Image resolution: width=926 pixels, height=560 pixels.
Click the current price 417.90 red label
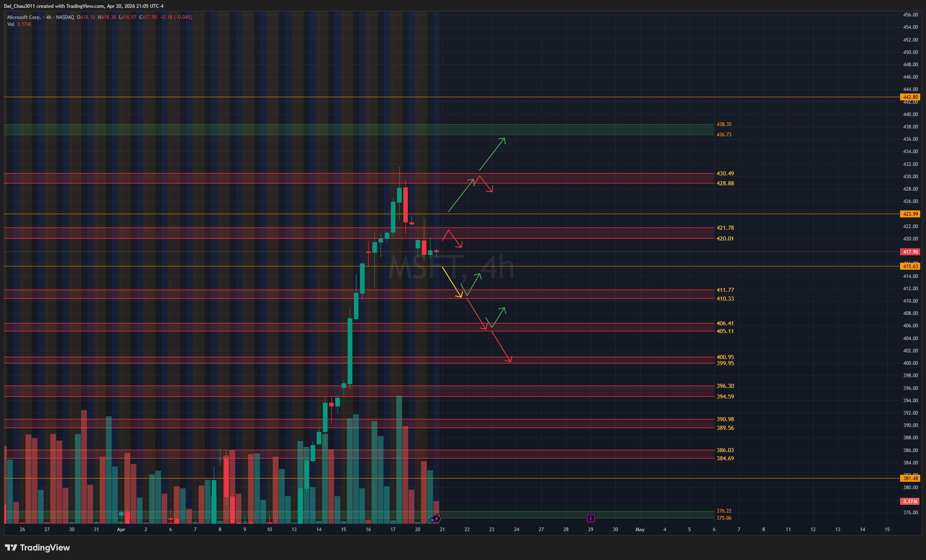tap(910, 252)
